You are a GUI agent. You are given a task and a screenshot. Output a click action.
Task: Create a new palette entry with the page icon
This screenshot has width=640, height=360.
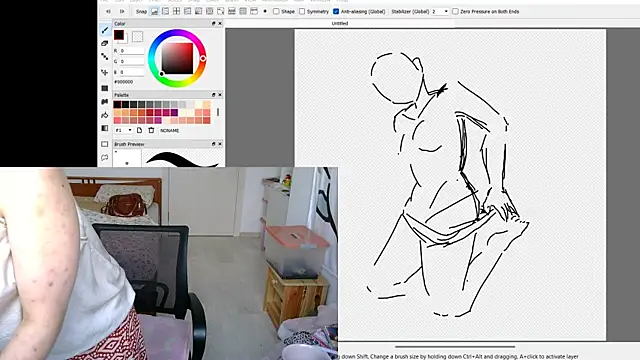point(140,130)
